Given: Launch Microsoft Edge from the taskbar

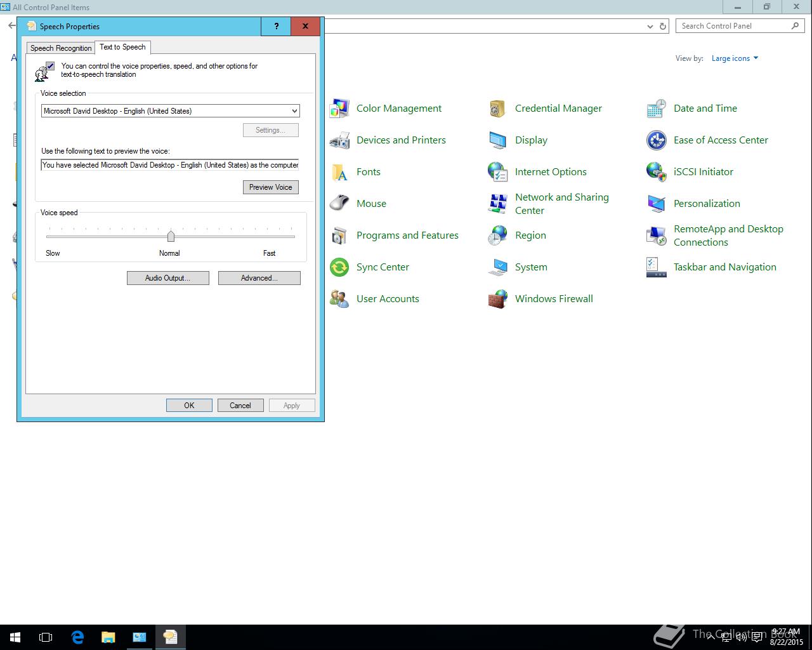Looking at the screenshot, I should [77, 637].
